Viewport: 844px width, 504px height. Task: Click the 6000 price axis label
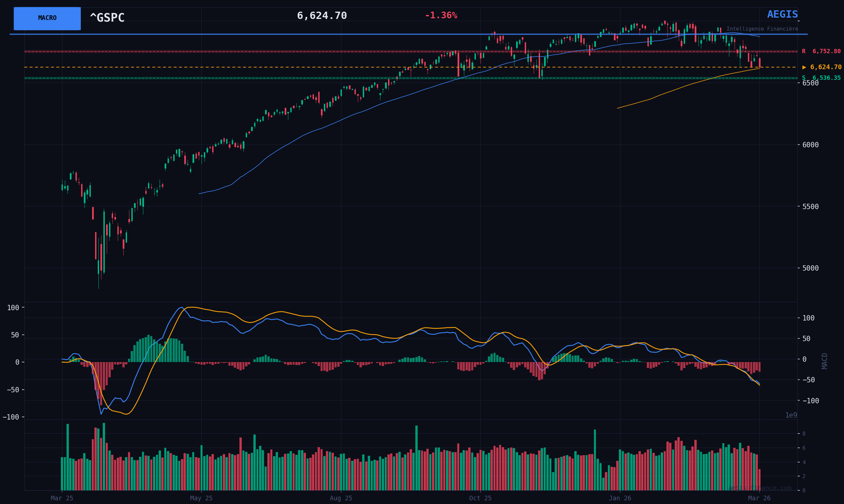click(x=810, y=145)
